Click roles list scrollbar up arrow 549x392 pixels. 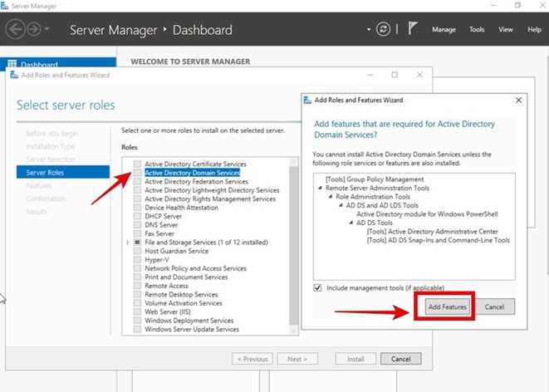click(294, 162)
